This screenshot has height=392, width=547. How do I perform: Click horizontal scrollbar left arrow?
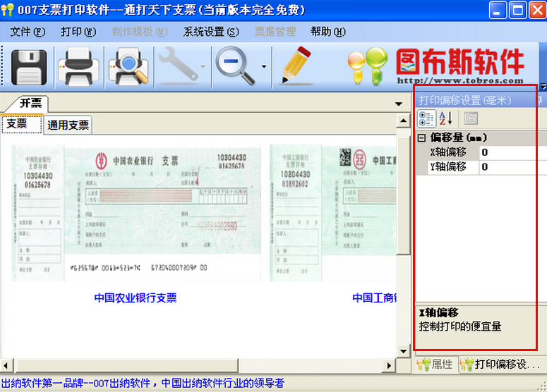[6, 365]
